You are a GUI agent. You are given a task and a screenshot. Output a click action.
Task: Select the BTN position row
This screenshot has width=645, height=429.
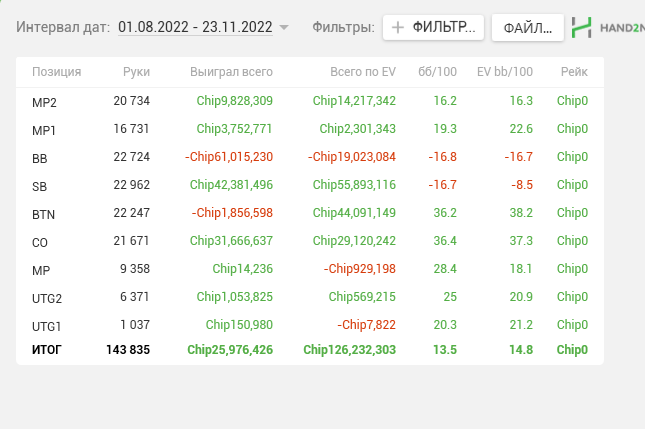310,213
